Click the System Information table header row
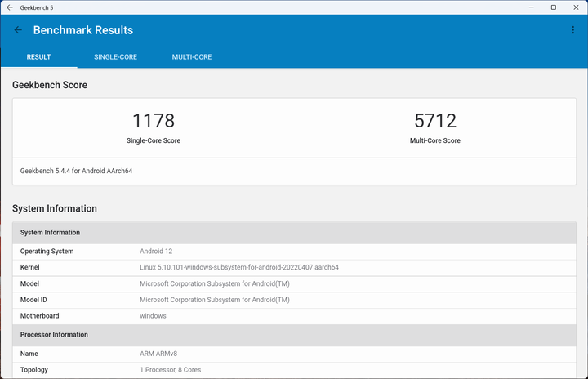 pyautogui.click(x=294, y=233)
